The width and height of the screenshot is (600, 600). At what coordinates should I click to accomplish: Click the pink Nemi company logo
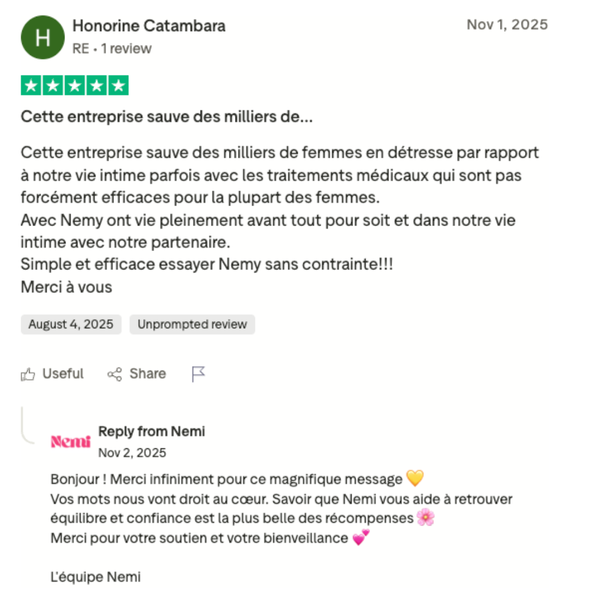click(x=70, y=441)
